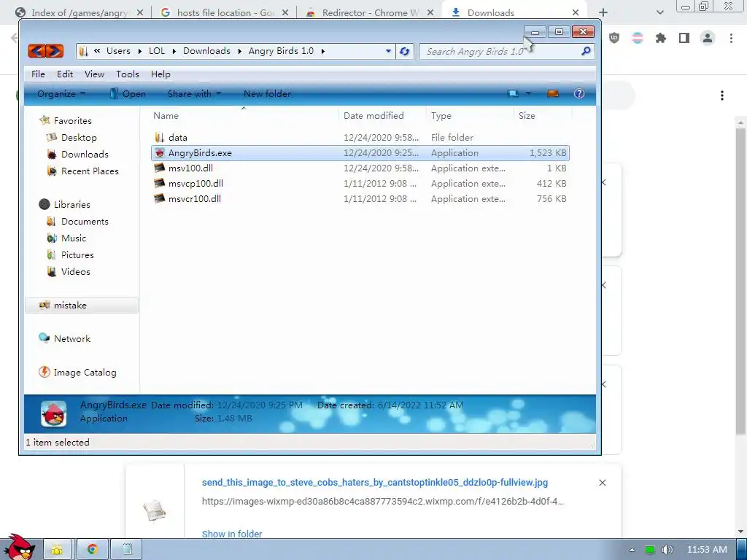The height and width of the screenshot is (560, 747).
Task: Open the send_this_image jpg download link
Action: (375, 483)
